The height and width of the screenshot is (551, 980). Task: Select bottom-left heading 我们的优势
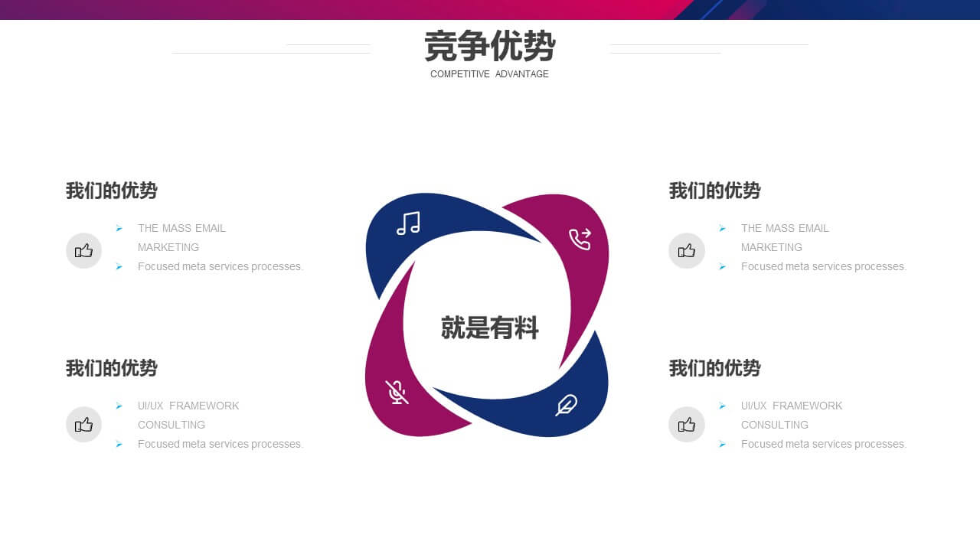pos(112,368)
